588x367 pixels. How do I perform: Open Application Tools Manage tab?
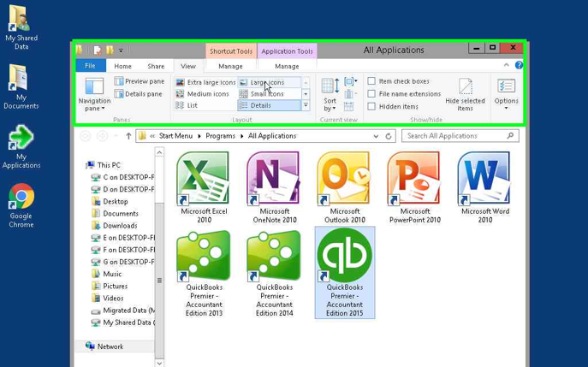(x=287, y=66)
